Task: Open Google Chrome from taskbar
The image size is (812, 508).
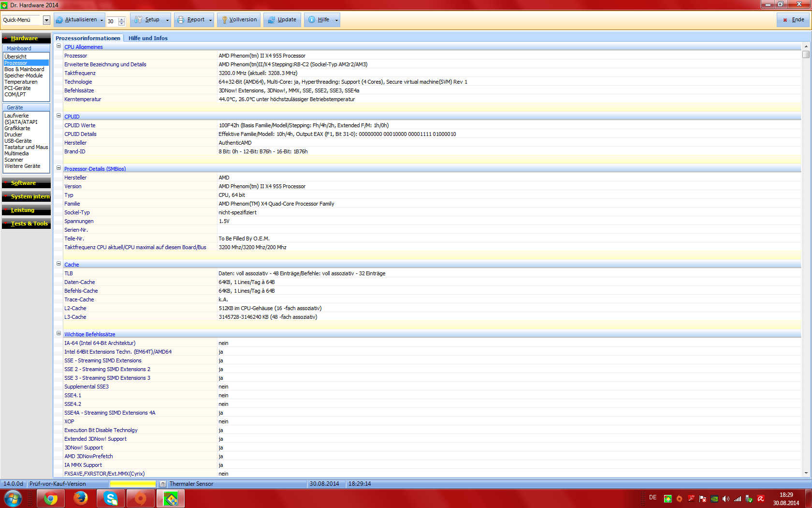Action: tap(51, 498)
